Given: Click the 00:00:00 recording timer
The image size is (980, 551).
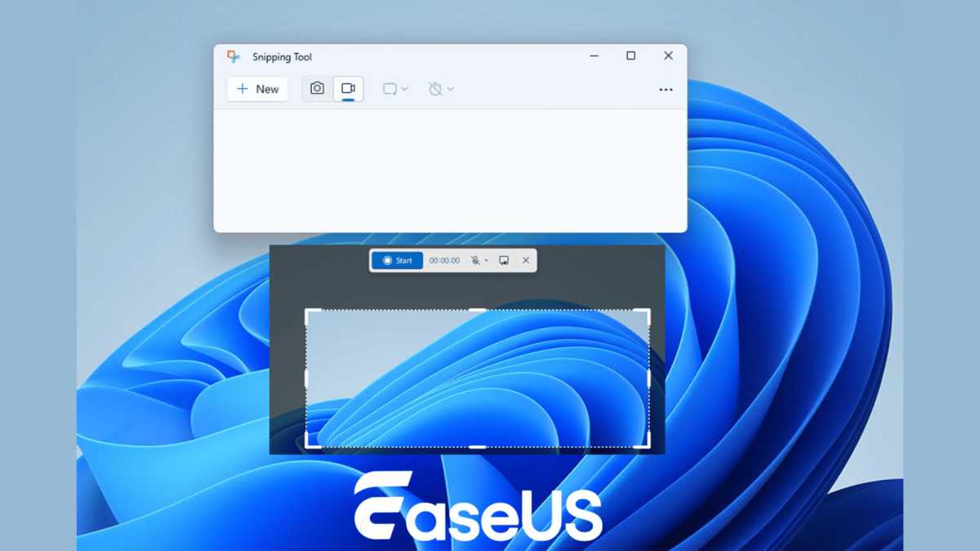Looking at the screenshot, I should click(x=444, y=260).
